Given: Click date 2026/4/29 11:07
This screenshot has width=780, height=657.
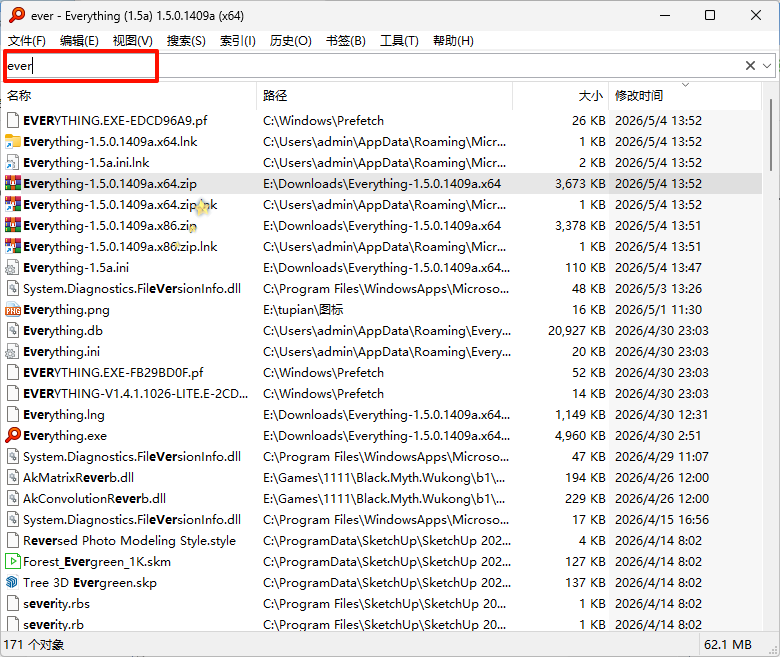Looking at the screenshot, I should click(x=661, y=457).
